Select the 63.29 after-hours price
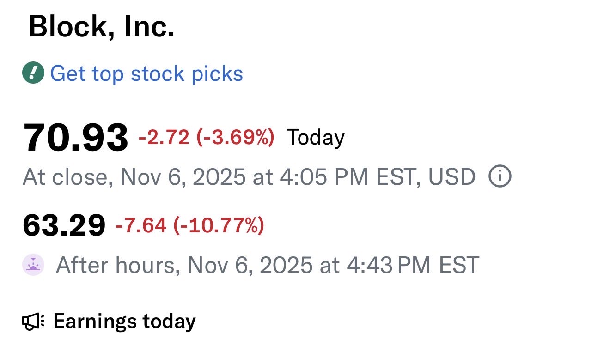This screenshot has width=610, height=364. (x=64, y=226)
